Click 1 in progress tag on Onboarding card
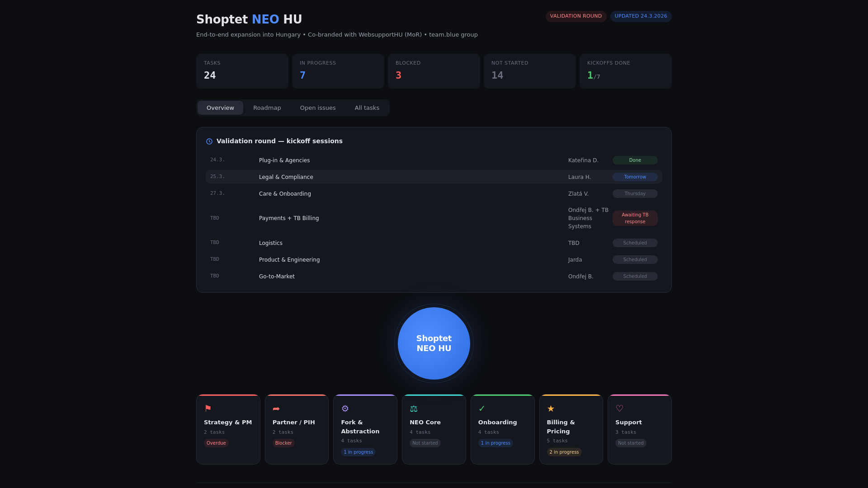This screenshot has height=488, width=868. (x=495, y=443)
